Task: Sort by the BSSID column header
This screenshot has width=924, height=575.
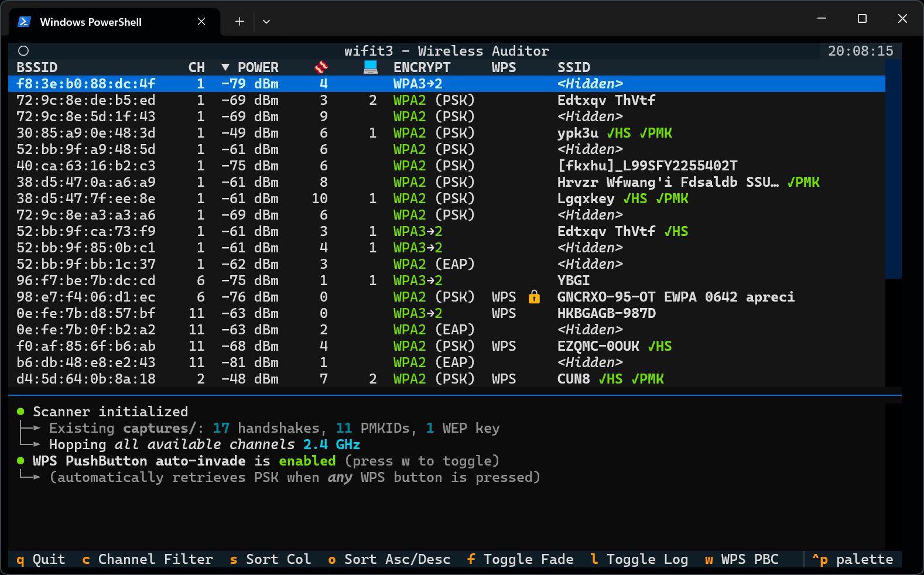Action: (37, 67)
